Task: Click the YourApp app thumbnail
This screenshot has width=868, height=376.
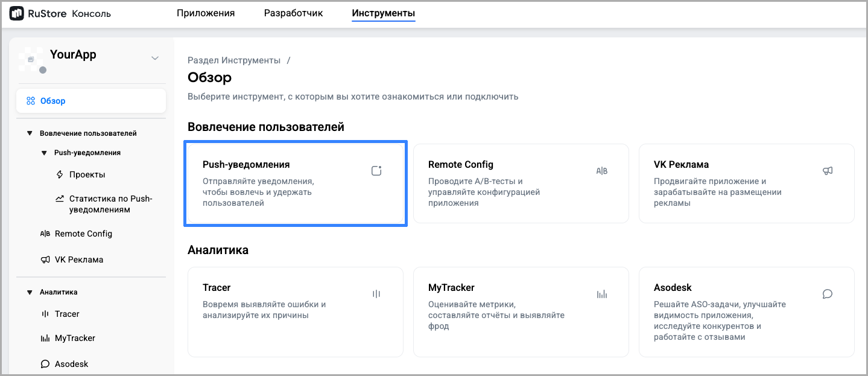Action: click(x=30, y=59)
